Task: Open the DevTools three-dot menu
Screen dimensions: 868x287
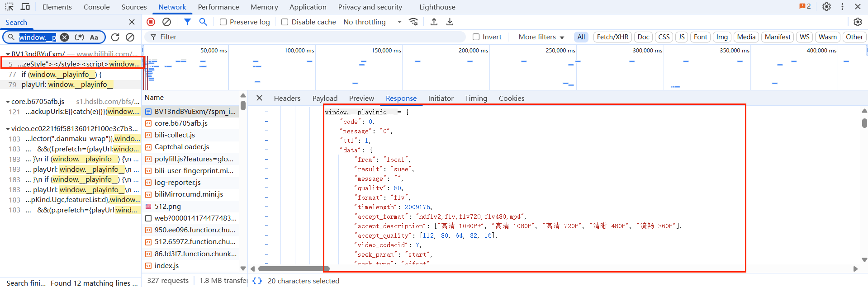Action: [842, 7]
